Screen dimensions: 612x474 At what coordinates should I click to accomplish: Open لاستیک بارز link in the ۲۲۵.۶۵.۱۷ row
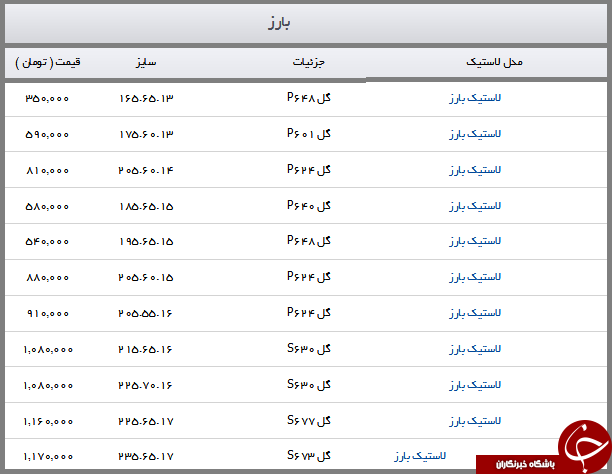[x=475, y=421]
